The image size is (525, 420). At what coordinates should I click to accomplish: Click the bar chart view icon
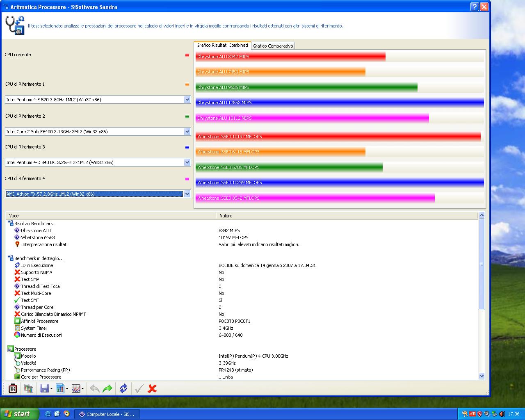[60, 388]
